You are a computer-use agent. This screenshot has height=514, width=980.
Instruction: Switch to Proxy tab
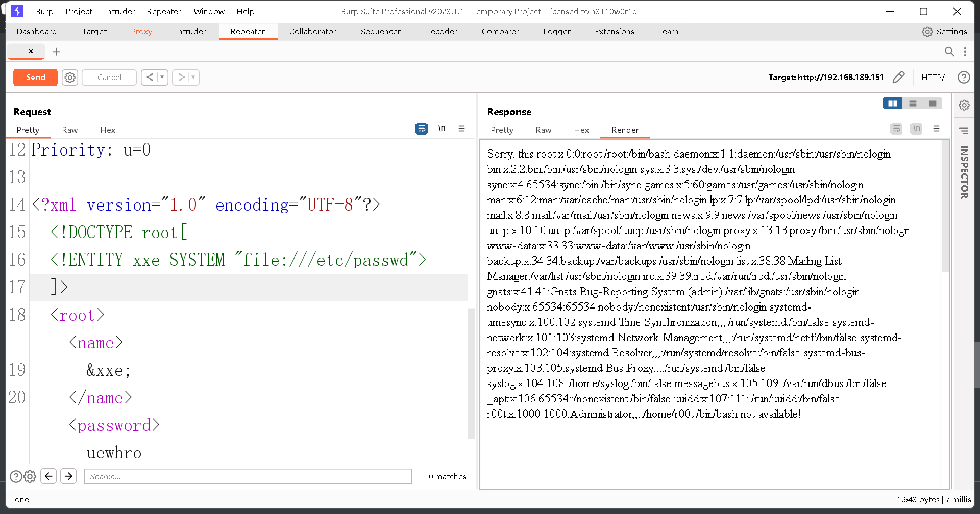coord(141,32)
